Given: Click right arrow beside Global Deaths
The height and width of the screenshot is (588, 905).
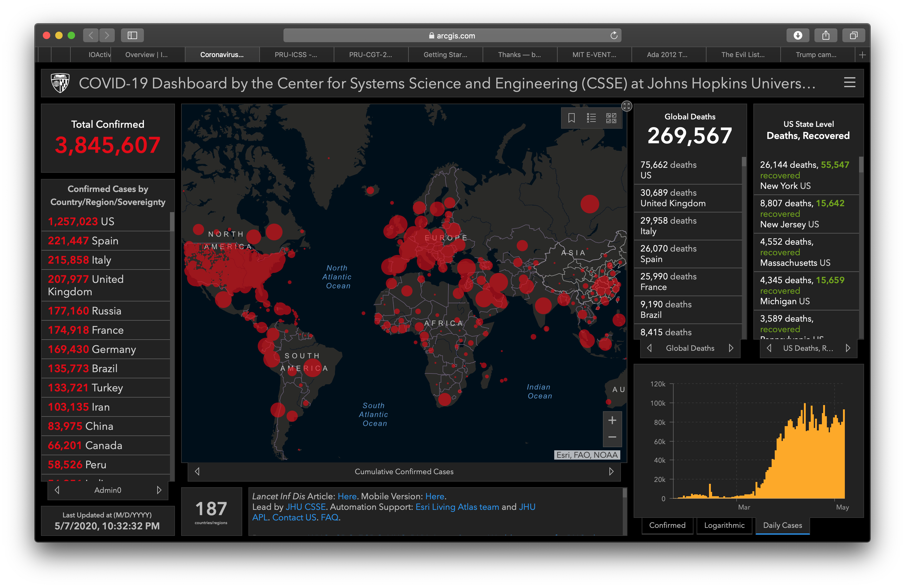Looking at the screenshot, I should [731, 348].
